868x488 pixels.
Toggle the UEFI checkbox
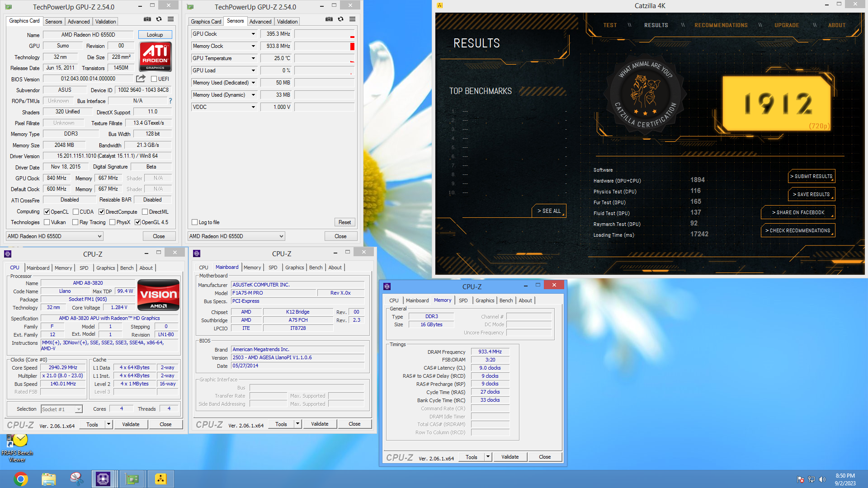pos(154,79)
